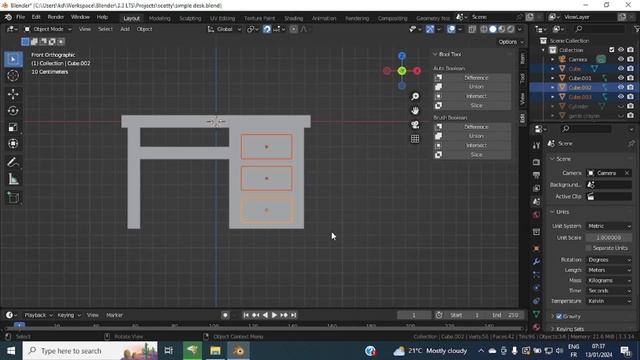Toggle the snapping magnet icon
The height and width of the screenshot is (360, 640).
tap(267, 29)
